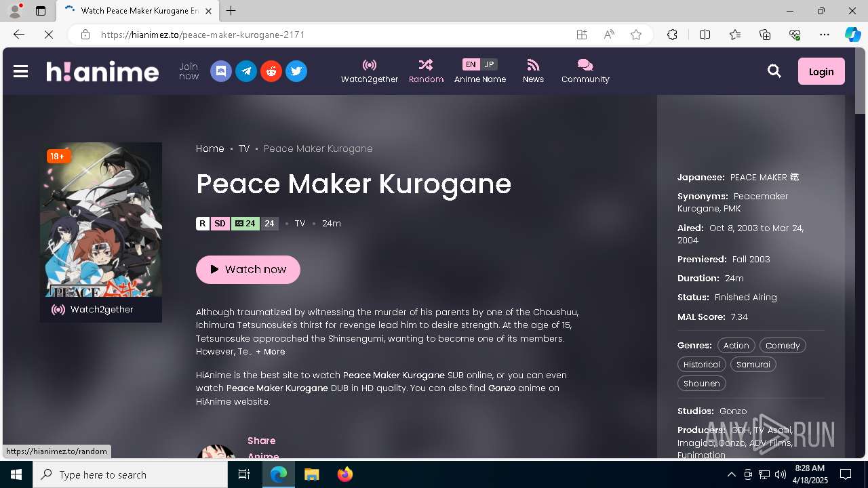This screenshot has height=488, width=868.
Task: View site information lock icon
Action: [85, 35]
